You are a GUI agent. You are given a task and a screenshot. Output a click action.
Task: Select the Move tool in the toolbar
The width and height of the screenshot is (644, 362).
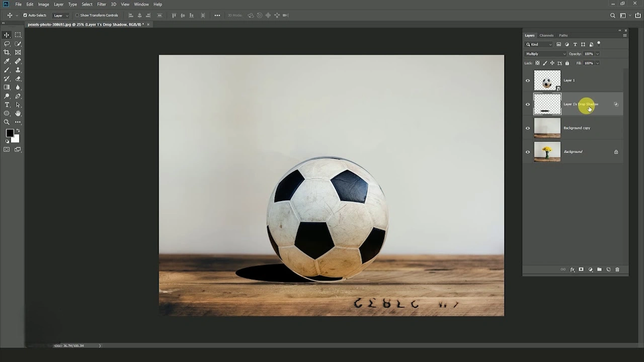point(7,35)
